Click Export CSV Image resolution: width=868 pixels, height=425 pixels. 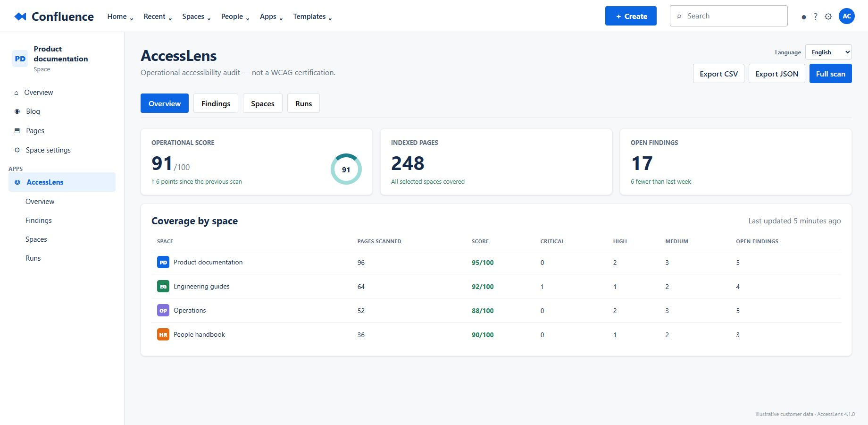point(718,74)
